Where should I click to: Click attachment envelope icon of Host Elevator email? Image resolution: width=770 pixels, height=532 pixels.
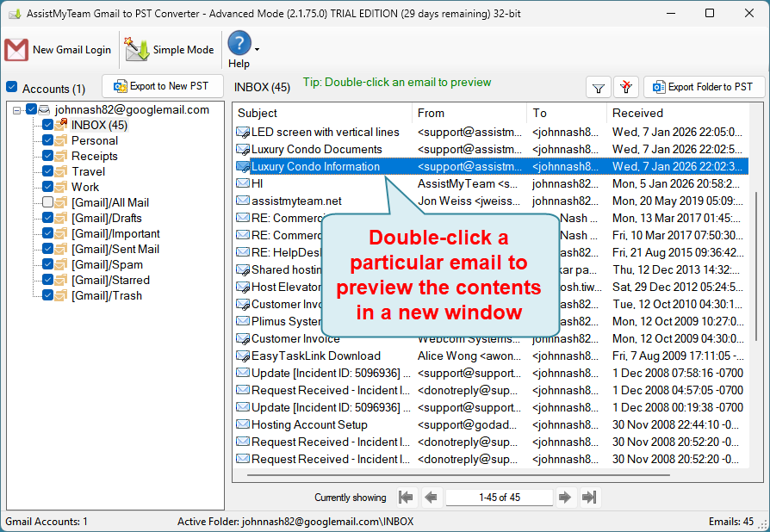pyautogui.click(x=243, y=288)
